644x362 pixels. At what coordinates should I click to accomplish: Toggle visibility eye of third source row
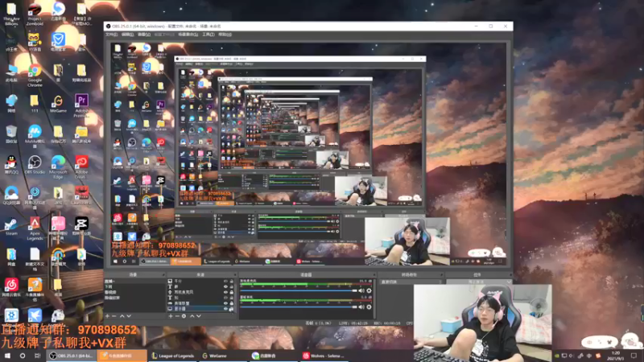point(225,292)
